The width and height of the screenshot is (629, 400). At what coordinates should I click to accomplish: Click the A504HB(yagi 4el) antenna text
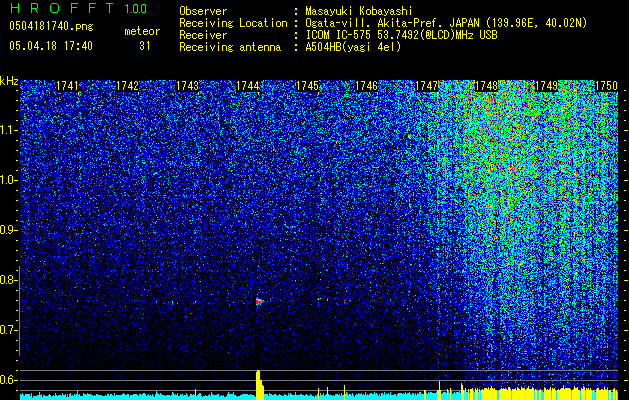(353, 47)
